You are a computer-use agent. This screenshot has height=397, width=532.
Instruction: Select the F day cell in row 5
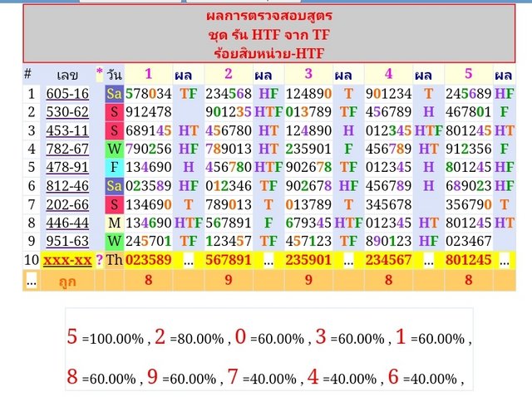pos(115,168)
